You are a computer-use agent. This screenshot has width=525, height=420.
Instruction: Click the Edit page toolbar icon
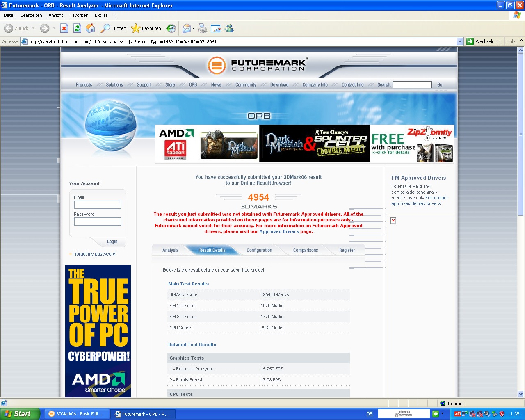coord(216,28)
